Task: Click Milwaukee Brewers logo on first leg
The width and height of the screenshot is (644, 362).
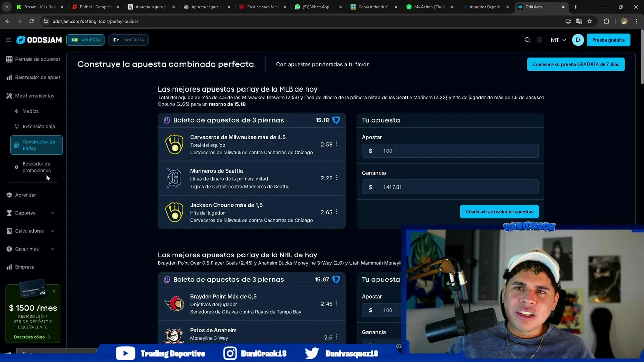Action: [x=174, y=144]
